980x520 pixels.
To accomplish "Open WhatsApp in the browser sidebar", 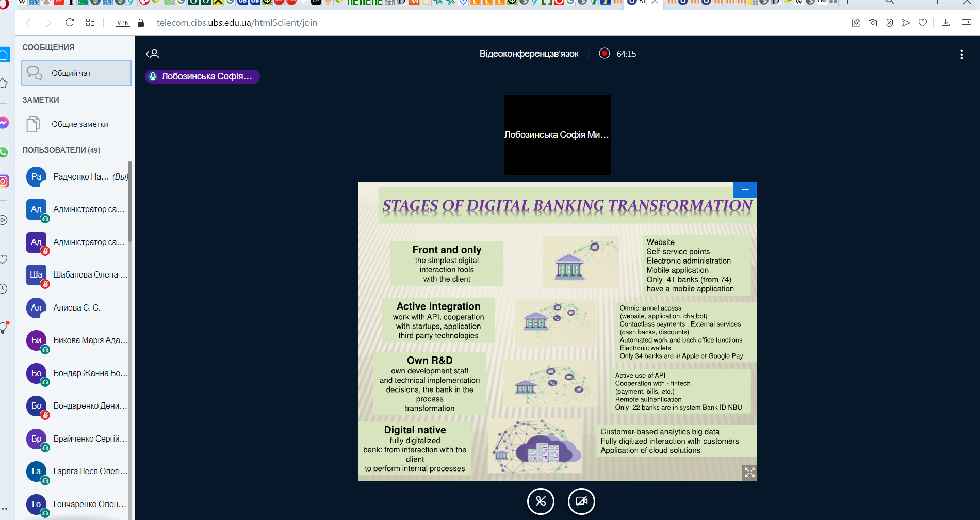I will pos(4,152).
